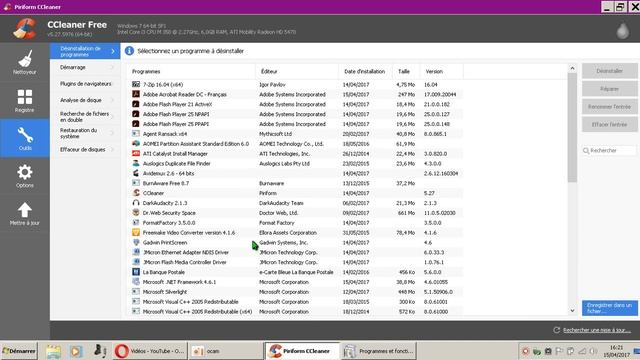The image size is (640, 360).
Task: Open Recherche de fichiers en double tab
Action: coord(85,117)
